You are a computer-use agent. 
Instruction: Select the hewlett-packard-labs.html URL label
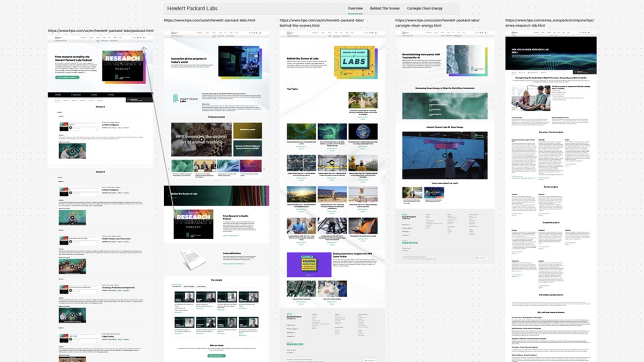tap(209, 20)
